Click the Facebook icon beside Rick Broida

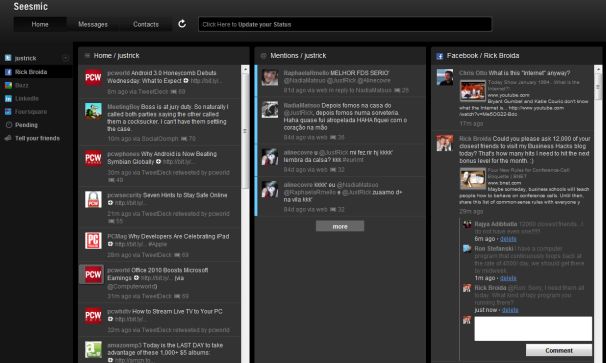[x=8, y=72]
